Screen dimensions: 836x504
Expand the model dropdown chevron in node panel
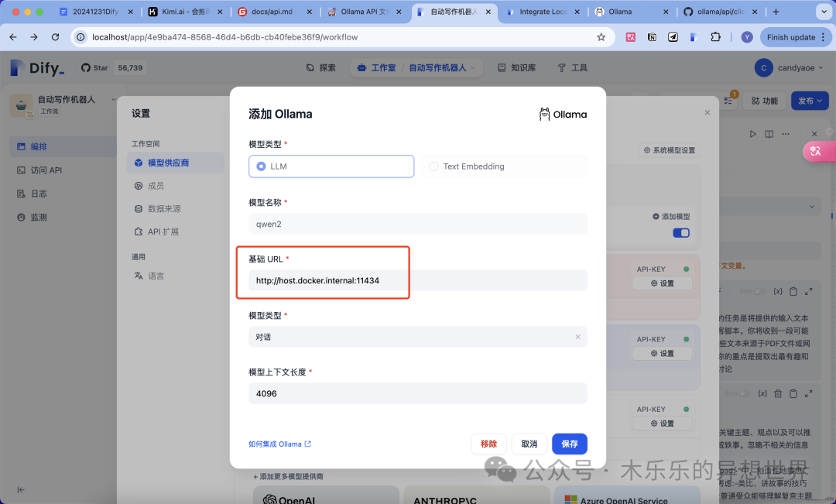click(812, 207)
